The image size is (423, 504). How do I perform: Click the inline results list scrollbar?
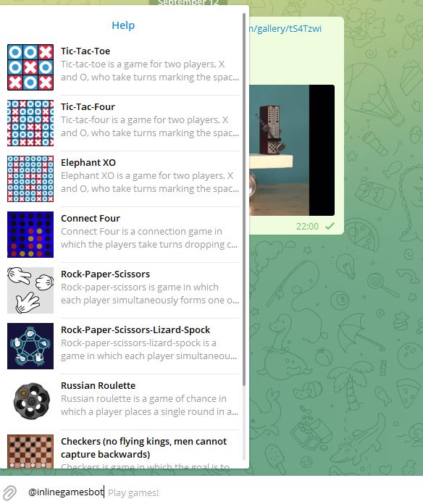[x=244, y=199]
